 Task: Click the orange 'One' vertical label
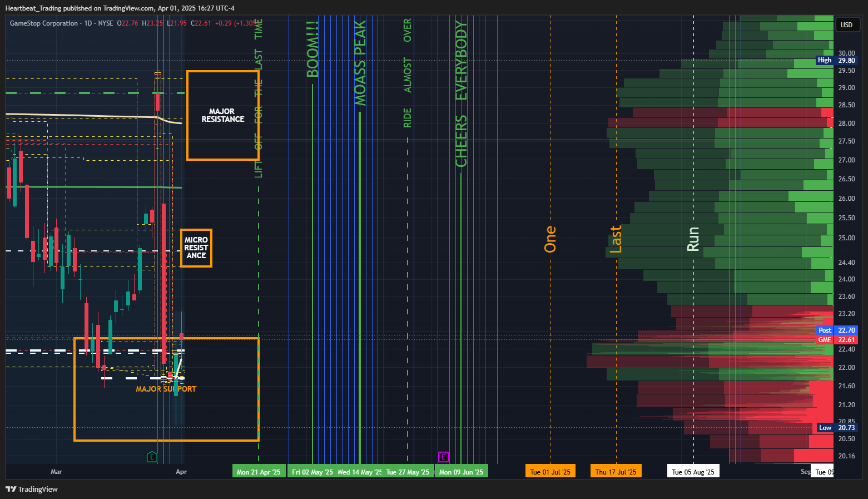[x=550, y=239]
